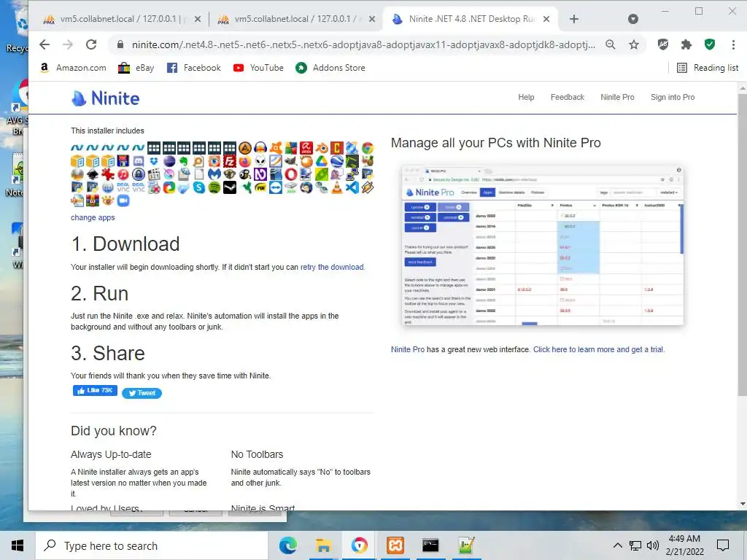
Task: Reload the Ninite page
Action: point(91,44)
